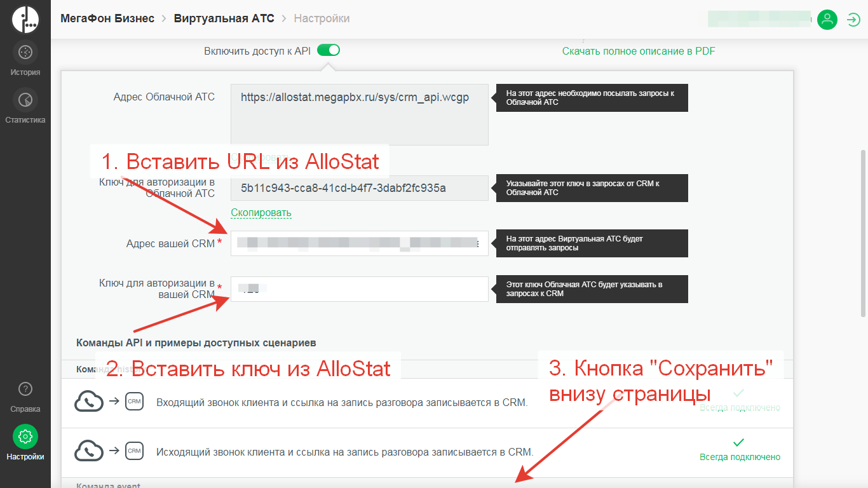Click the CRM authorization key input field
The height and width of the screenshot is (488, 868).
[360, 289]
